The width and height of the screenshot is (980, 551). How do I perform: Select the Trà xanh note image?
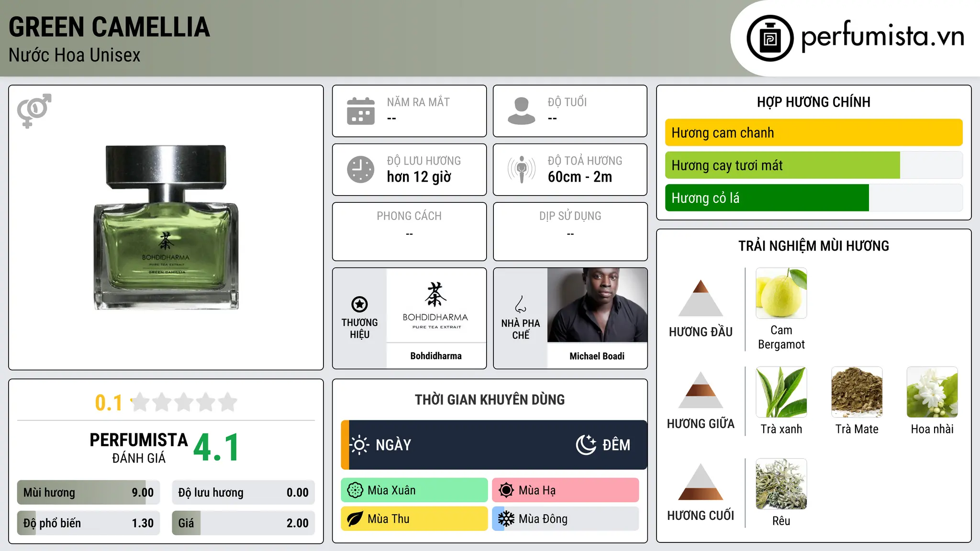pos(781,392)
